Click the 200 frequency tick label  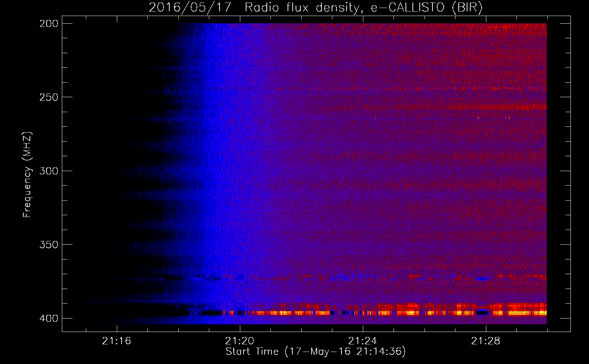click(x=49, y=24)
